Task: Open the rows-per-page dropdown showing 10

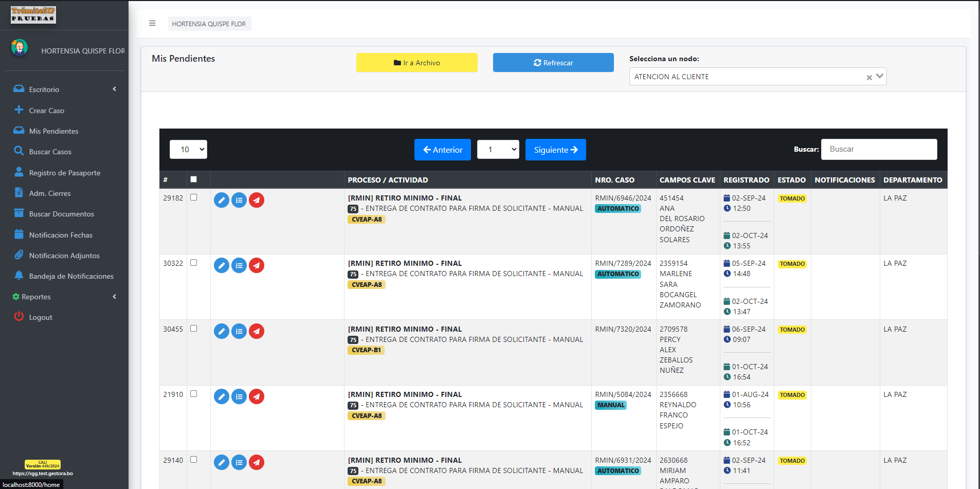Action: click(x=188, y=149)
